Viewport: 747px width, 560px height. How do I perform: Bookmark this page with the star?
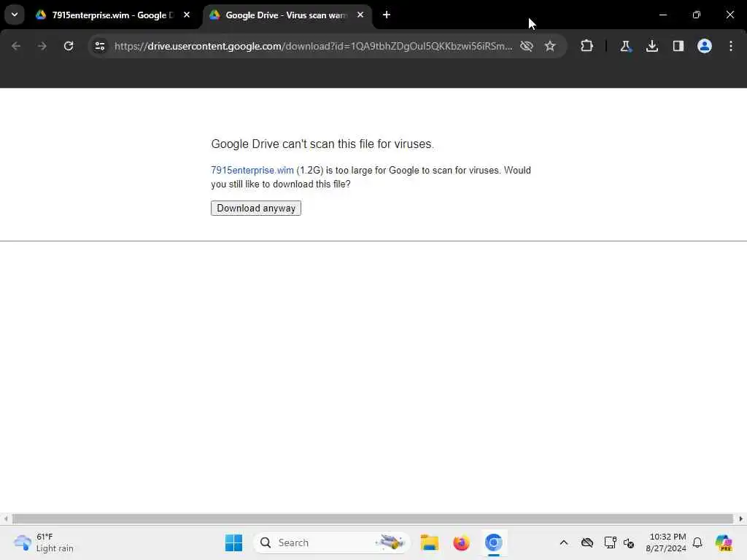[550, 46]
